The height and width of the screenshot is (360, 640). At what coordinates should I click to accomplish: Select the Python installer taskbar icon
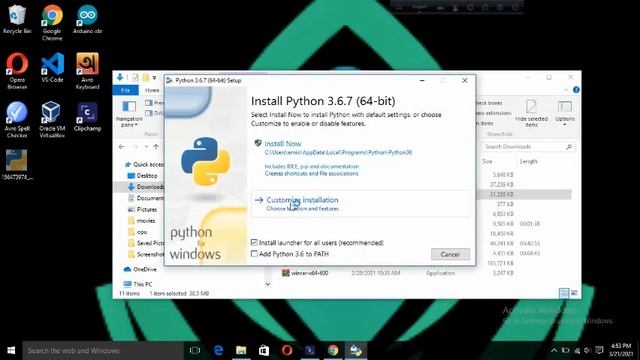pos(356,350)
